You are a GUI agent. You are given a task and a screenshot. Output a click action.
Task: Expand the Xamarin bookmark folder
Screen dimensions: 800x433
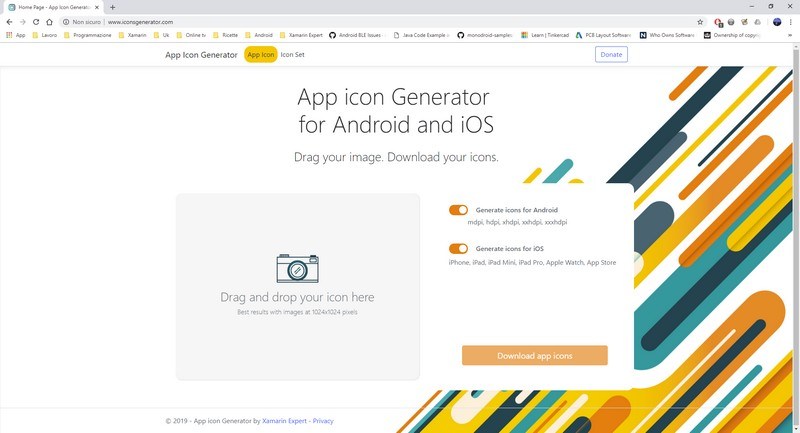pyautogui.click(x=132, y=35)
